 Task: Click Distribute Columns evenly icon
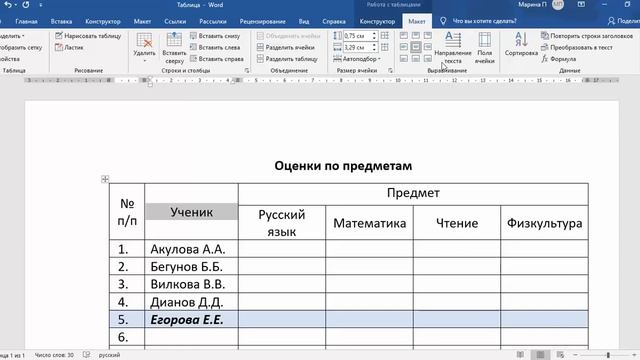point(384,47)
